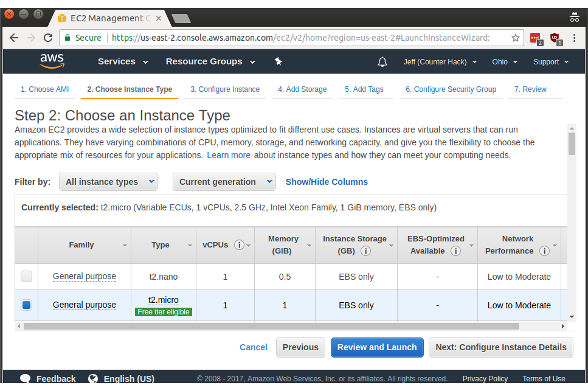Open the Privacy Policy link
This screenshot has width=588, height=391.
[x=485, y=379]
